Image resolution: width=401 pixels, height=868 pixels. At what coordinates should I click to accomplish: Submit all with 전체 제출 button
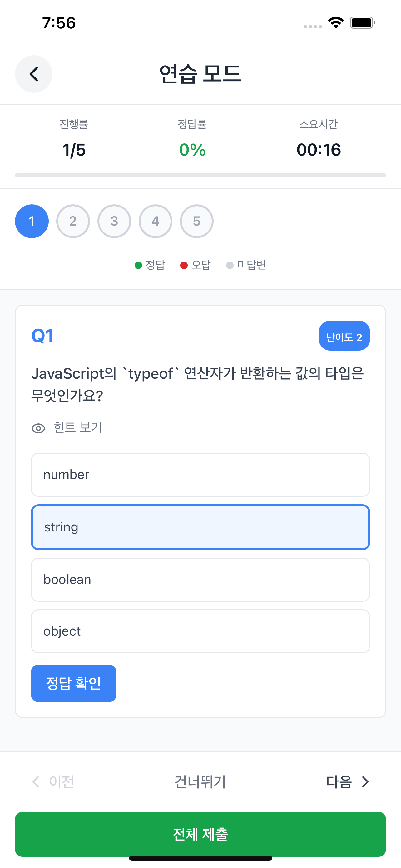pyautogui.click(x=200, y=834)
